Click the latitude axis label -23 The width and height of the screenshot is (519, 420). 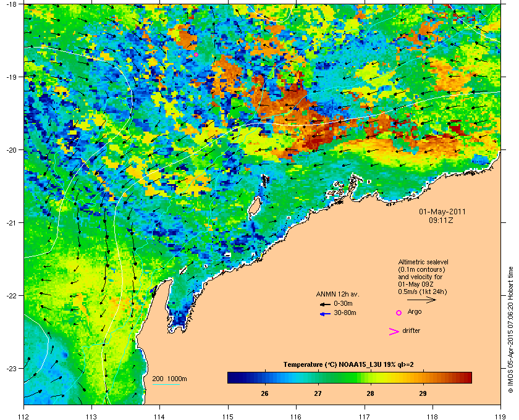11,368
